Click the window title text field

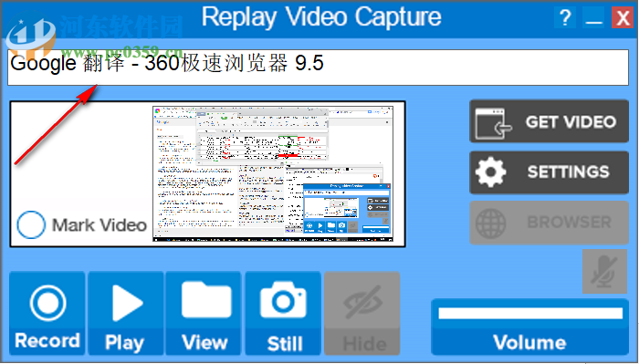click(318, 68)
